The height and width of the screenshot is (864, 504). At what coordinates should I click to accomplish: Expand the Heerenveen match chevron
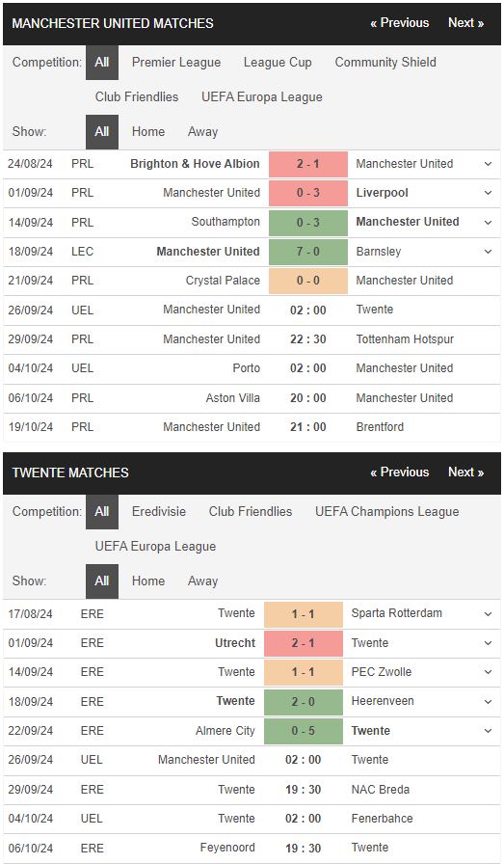click(488, 701)
